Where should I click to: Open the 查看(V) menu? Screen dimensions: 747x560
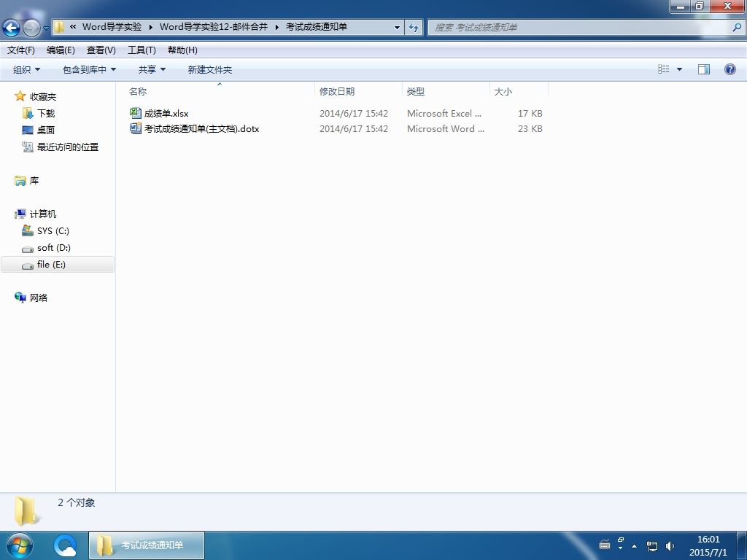[101, 50]
